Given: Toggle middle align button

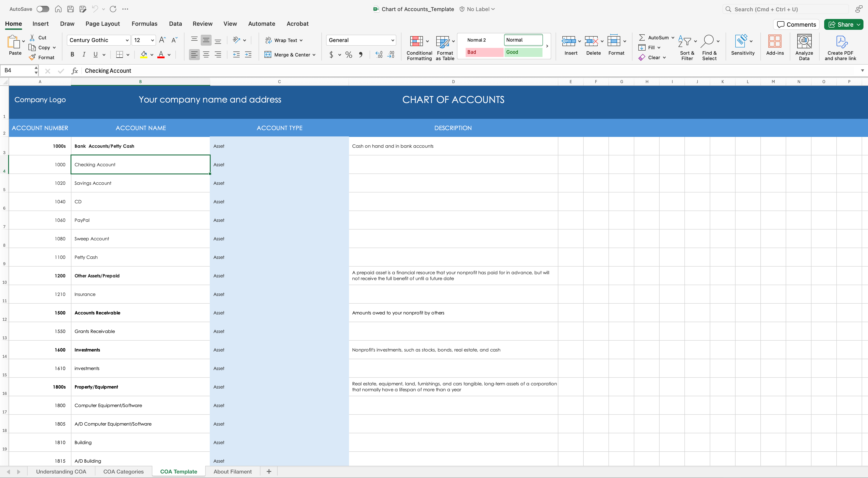Looking at the screenshot, I should click(x=206, y=40).
